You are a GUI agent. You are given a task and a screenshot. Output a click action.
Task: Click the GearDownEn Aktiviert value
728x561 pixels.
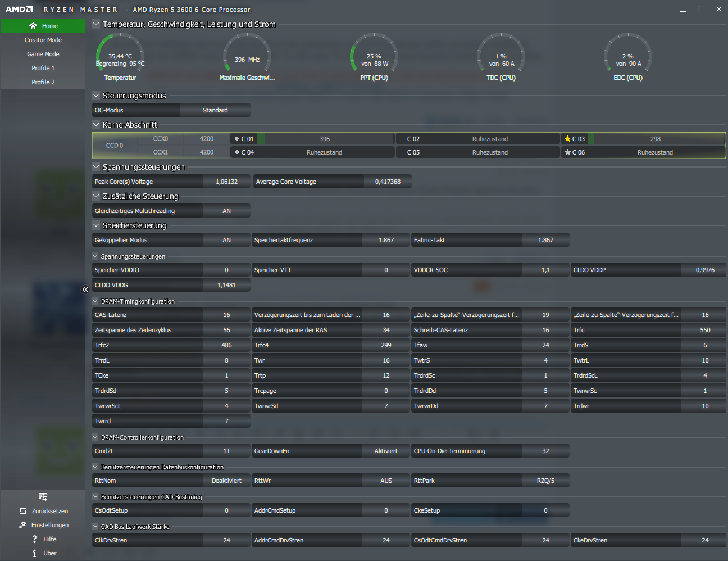click(386, 451)
